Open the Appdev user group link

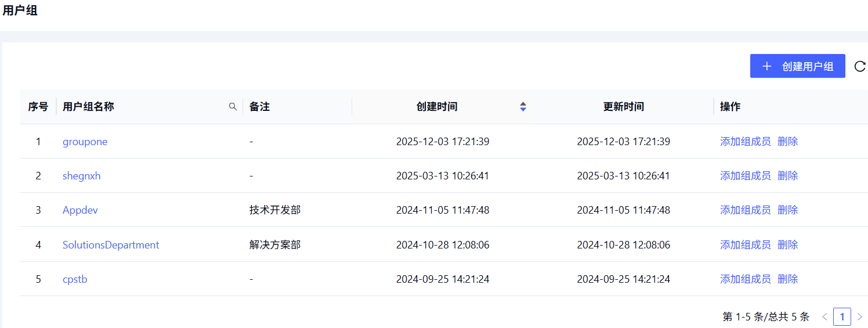80,210
